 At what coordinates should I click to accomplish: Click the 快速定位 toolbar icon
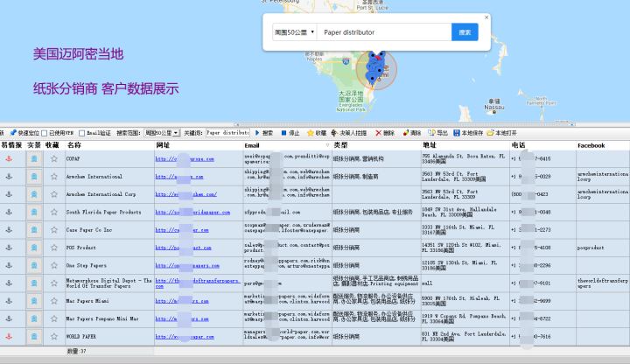[x=13, y=133]
